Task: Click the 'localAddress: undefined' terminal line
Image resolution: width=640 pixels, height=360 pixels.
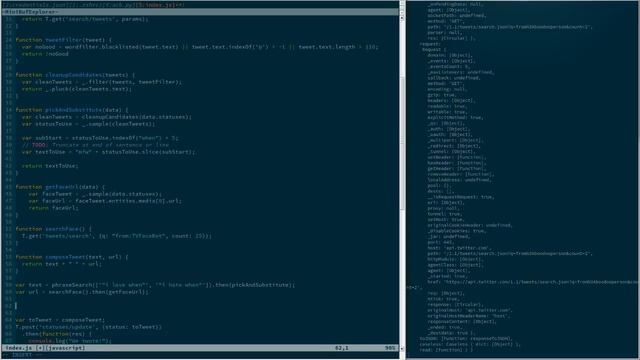Action: coord(460,180)
